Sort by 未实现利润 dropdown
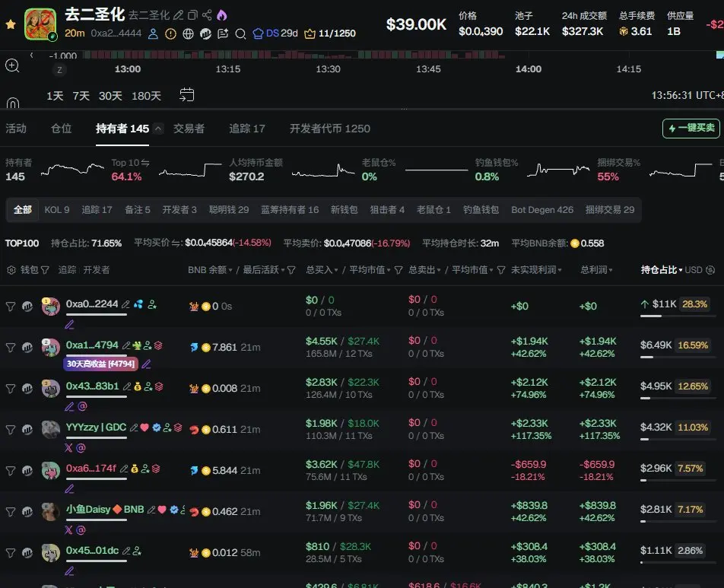 pyautogui.click(x=560, y=270)
